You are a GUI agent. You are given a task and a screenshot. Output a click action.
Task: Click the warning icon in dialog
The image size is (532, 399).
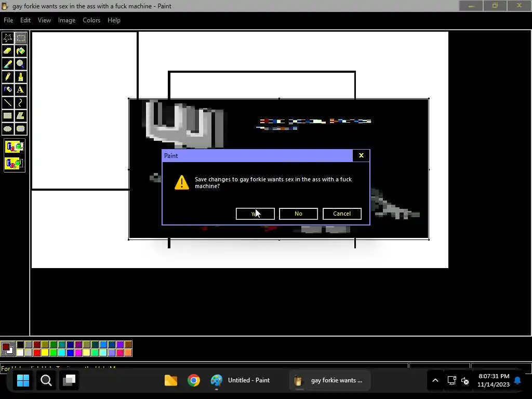[182, 182]
